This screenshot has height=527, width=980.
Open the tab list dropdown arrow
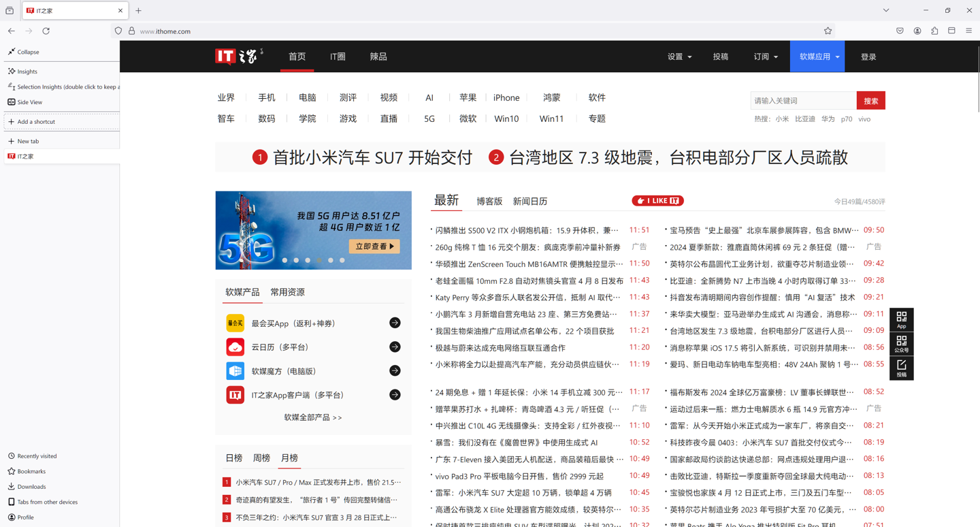coord(886,10)
